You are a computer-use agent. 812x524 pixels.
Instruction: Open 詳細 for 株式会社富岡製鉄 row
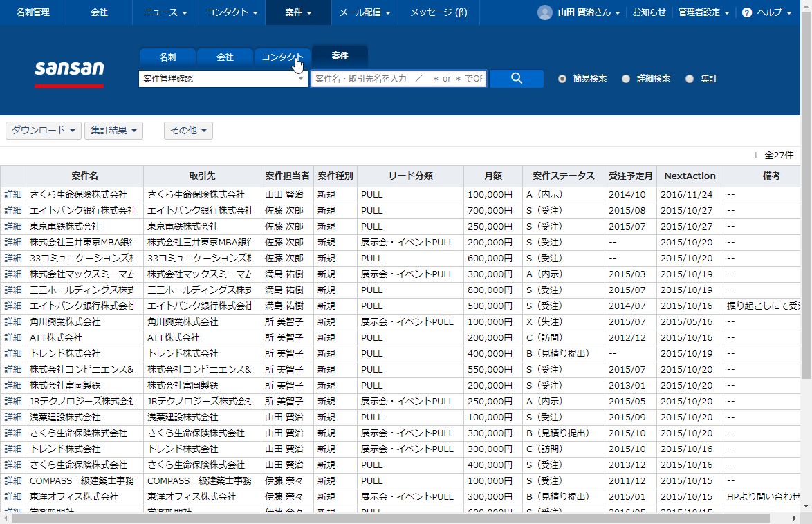click(13, 386)
